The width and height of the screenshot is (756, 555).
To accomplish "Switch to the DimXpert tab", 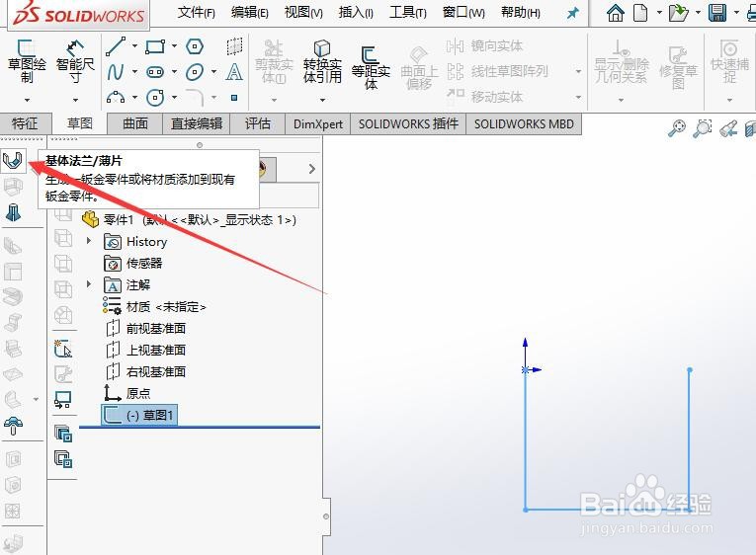I will [318, 123].
